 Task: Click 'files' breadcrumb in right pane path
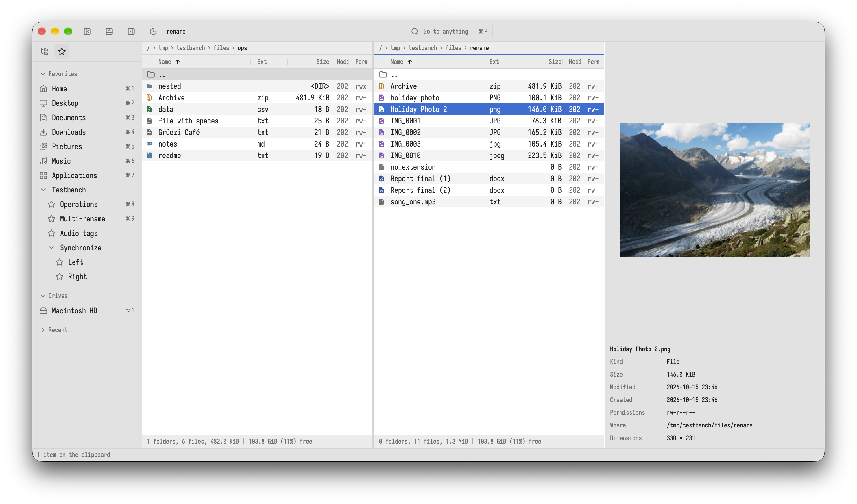click(x=453, y=48)
